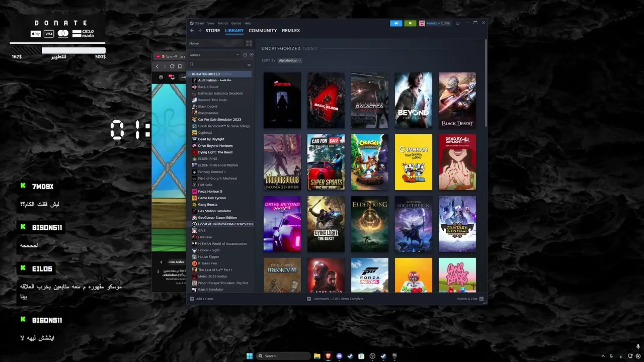This screenshot has width=644, height=362.
Task: Open the Crash Bandicoot game cover
Action: pyautogui.click(x=369, y=162)
